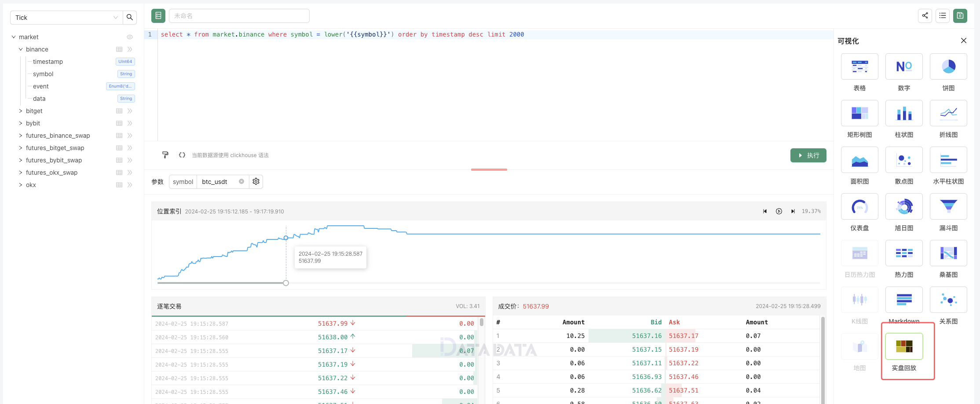980x404 pixels.
Task: Select the futures_okx_swap tree item
Action: (x=51, y=173)
